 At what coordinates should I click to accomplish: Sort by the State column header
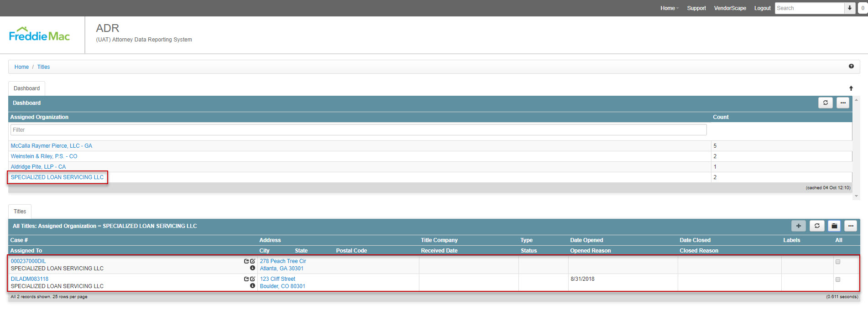(301, 251)
